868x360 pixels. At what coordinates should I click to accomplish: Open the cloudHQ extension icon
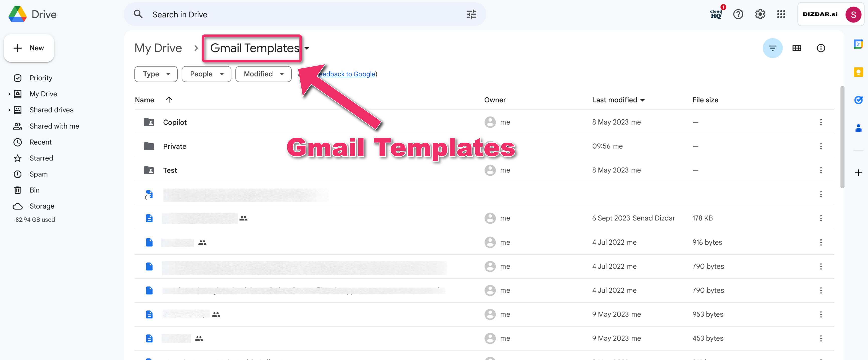pos(716,14)
